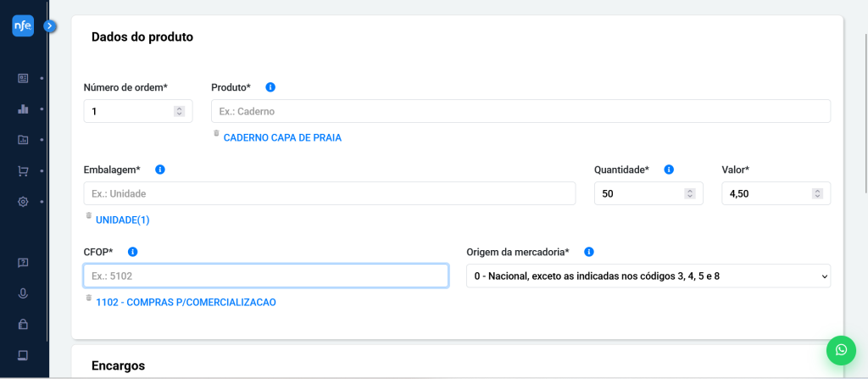Click the 1102 - COMPRAS P/COMERCIALIZACAO link
The height and width of the screenshot is (379, 868).
(x=186, y=302)
